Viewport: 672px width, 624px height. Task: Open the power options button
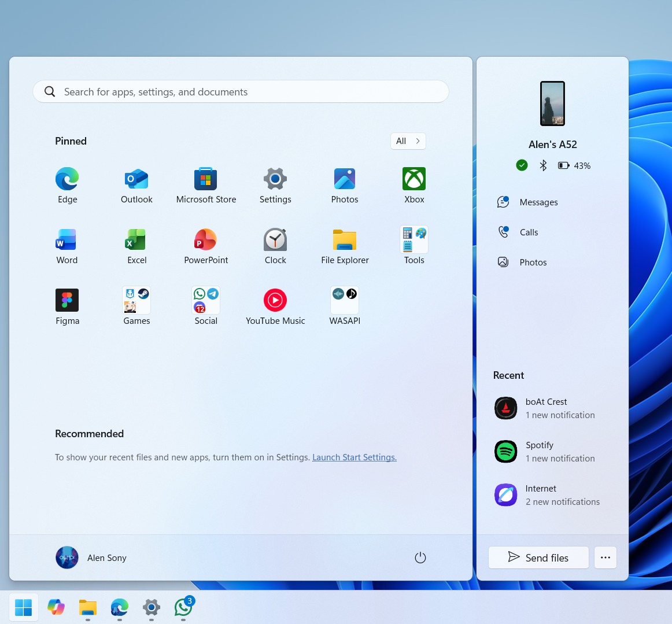click(x=420, y=557)
